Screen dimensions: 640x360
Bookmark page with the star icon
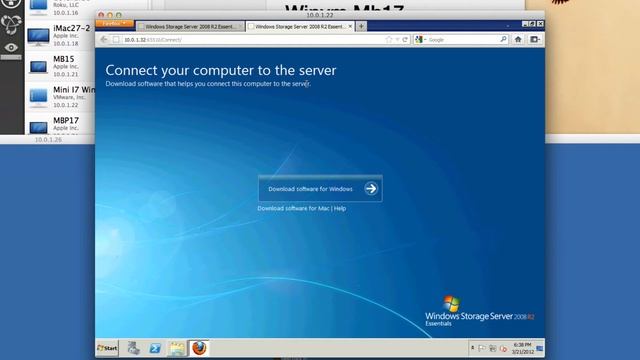pyautogui.click(x=389, y=40)
